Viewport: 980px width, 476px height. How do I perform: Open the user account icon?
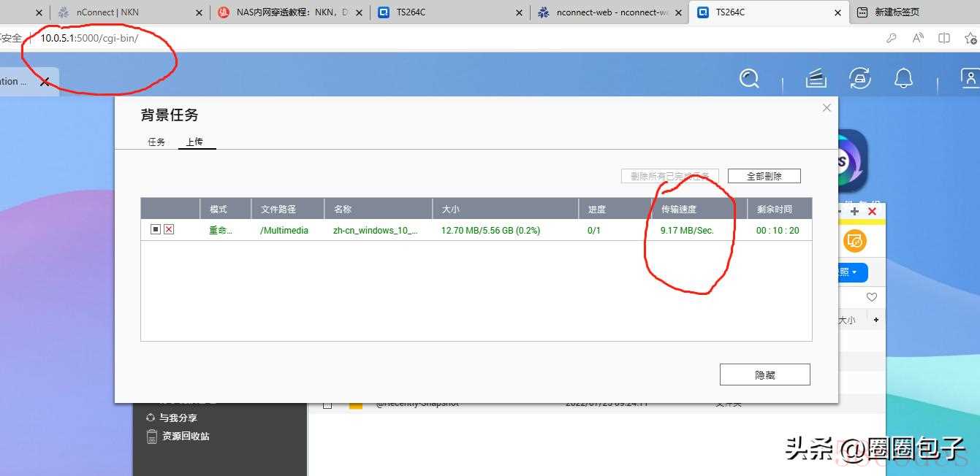coord(970,78)
